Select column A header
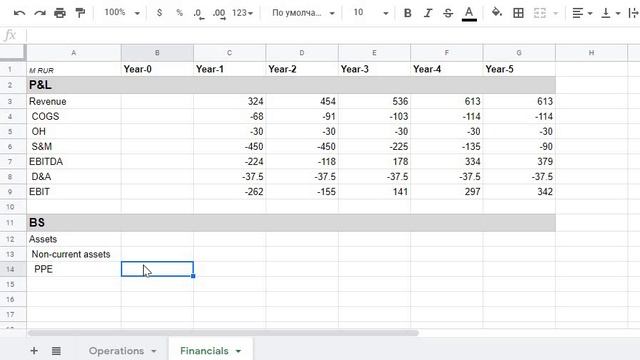Image resolution: width=640 pixels, height=360 pixels. pos(74,53)
